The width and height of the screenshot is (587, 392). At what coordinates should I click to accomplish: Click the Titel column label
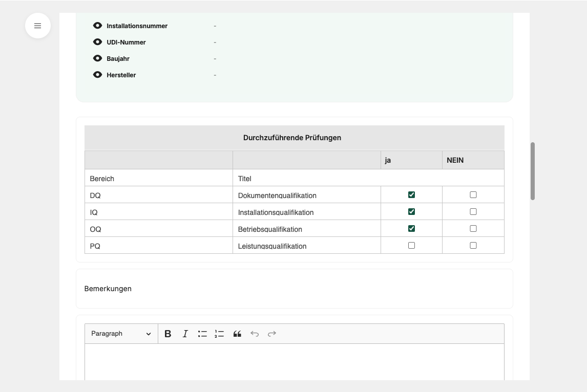pos(244,179)
